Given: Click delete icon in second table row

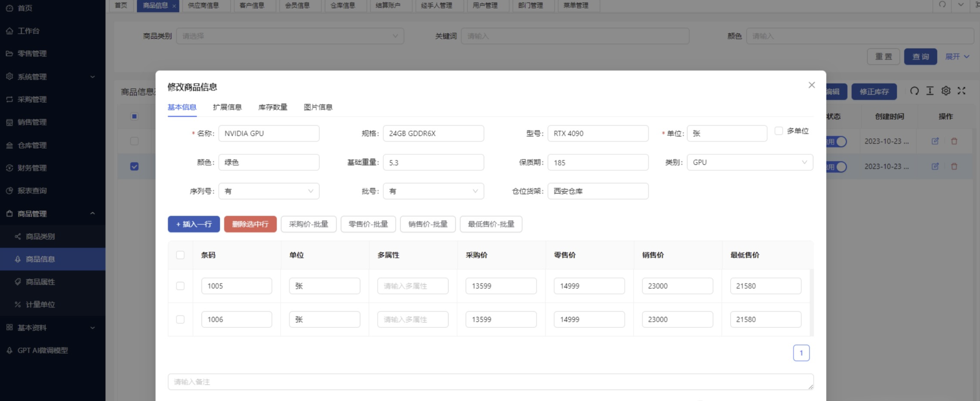Looking at the screenshot, I should (954, 166).
